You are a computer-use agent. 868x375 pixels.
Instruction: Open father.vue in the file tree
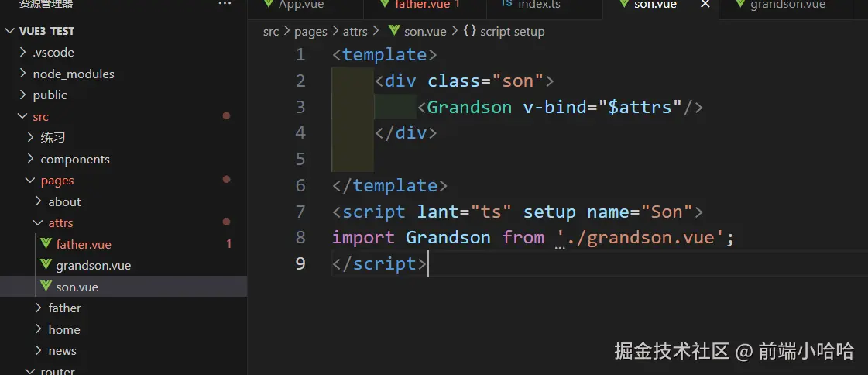84,244
